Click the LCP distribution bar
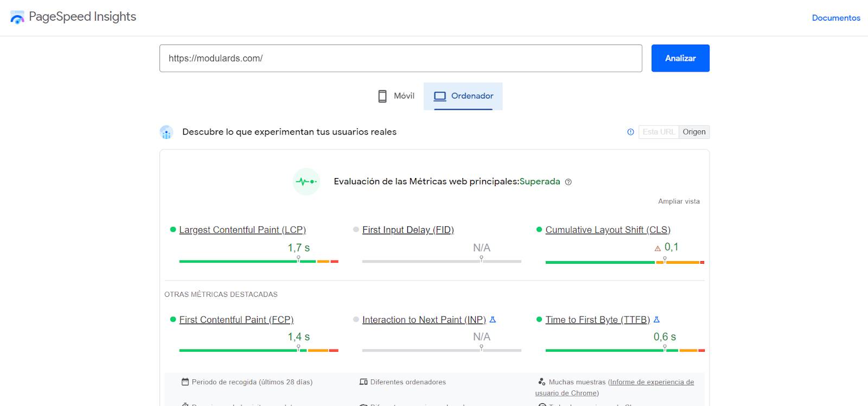Image resolution: width=868 pixels, height=406 pixels. [x=259, y=262]
